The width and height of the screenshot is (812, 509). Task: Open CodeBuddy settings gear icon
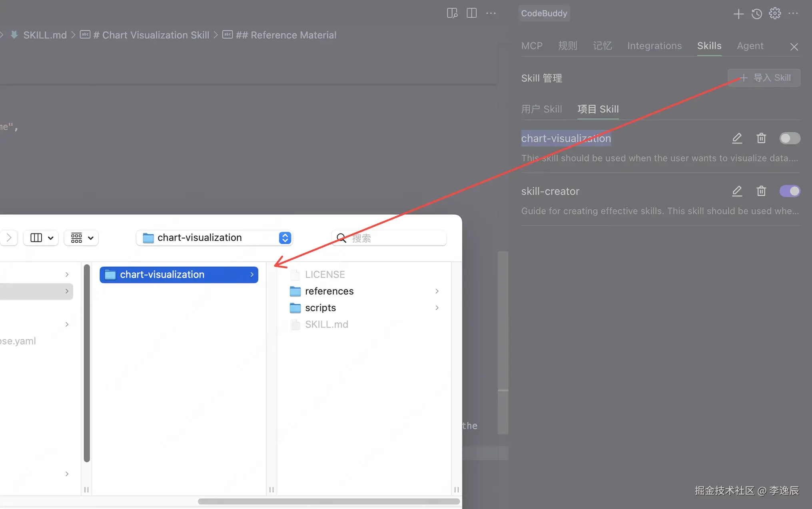tap(774, 14)
